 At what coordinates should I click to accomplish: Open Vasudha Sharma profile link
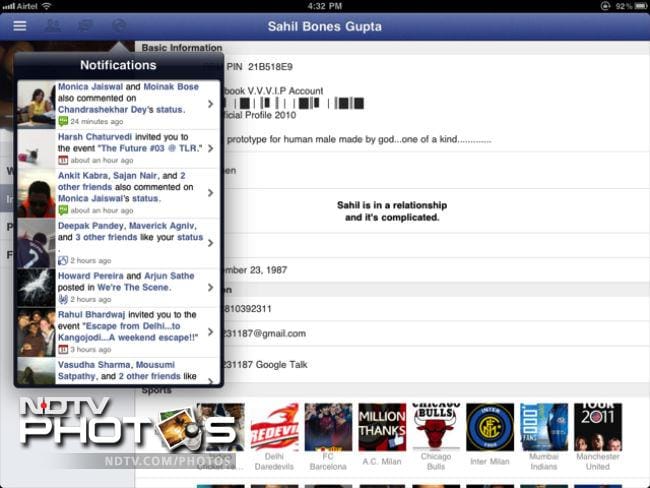(x=94, y=365)
